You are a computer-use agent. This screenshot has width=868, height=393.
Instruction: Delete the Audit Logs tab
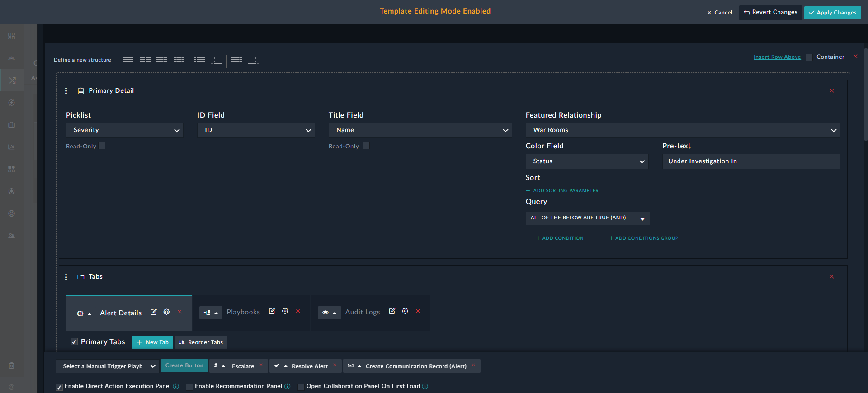[418, 311]
